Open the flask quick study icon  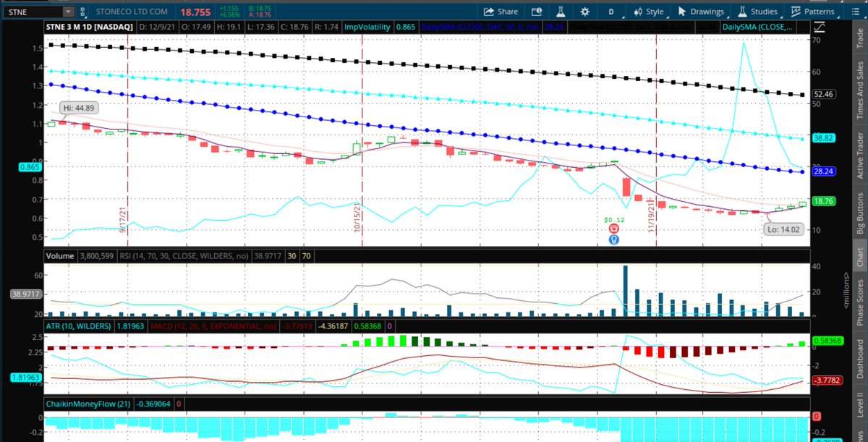pos(560,12)
